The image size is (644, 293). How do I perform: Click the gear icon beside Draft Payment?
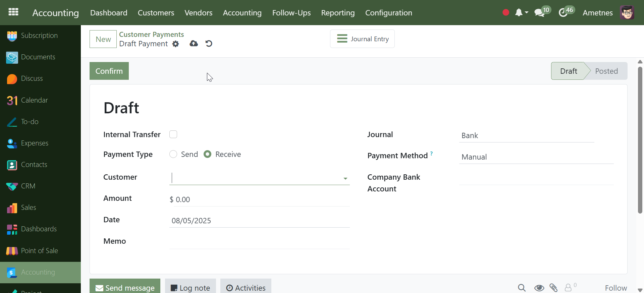tap(176, 44)
